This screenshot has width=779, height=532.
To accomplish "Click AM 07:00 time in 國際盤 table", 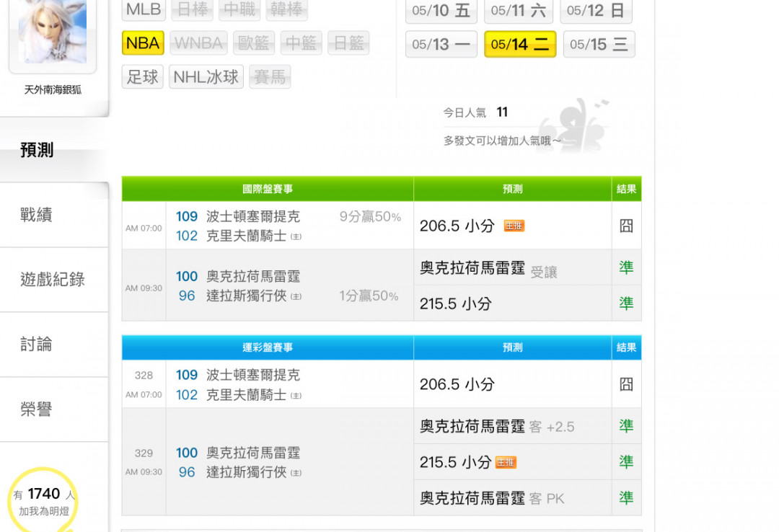I will (144, 229).
